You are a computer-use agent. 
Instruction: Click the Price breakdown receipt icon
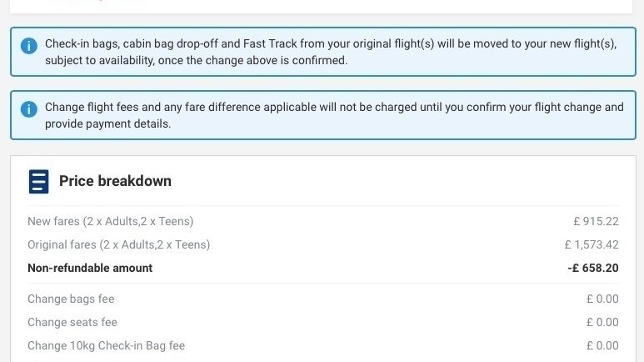tap(38, 181)
